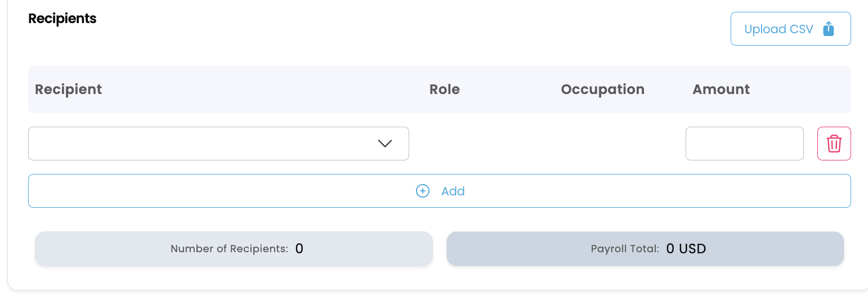Click the Number of Recipients label
Image resolution: width=868 pixels, height=295 pixels.
(x=229, y=249)
